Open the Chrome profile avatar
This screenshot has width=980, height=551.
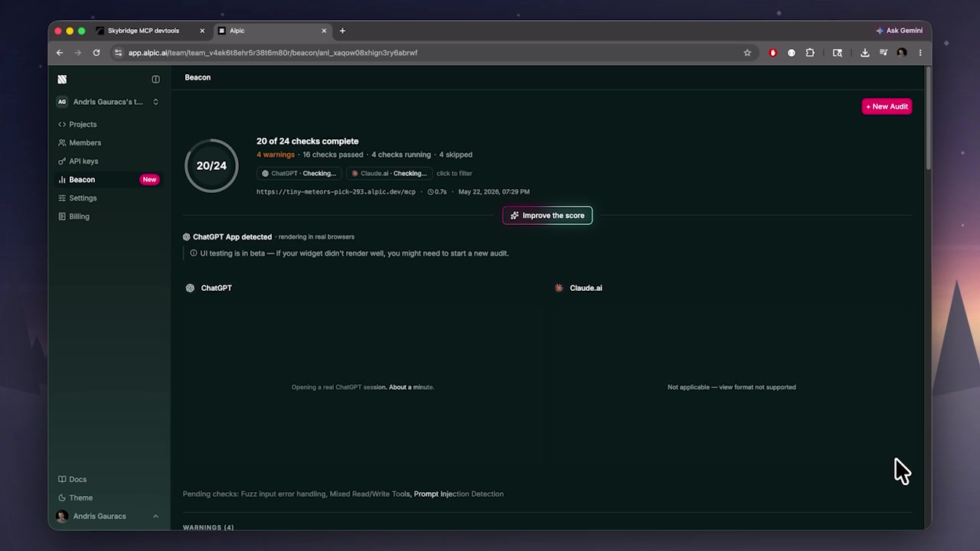tap(902, 53)
